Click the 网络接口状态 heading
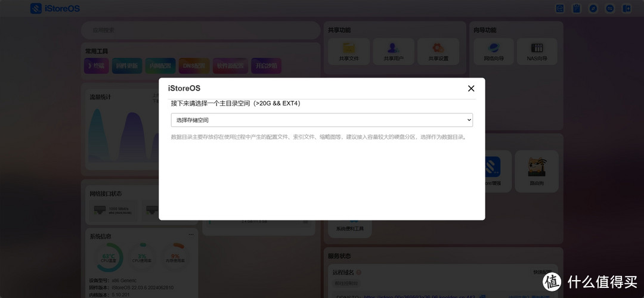The width and height of the screenshot is (644, 298). (x=106, y=193)
